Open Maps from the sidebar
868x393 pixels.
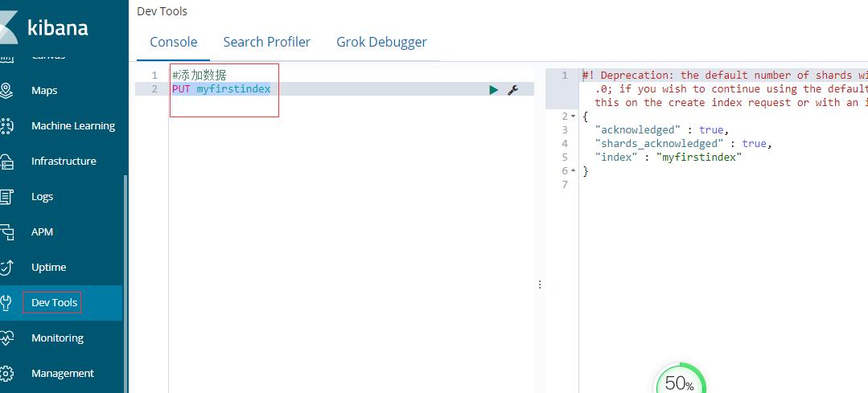[x=44, y=91]
